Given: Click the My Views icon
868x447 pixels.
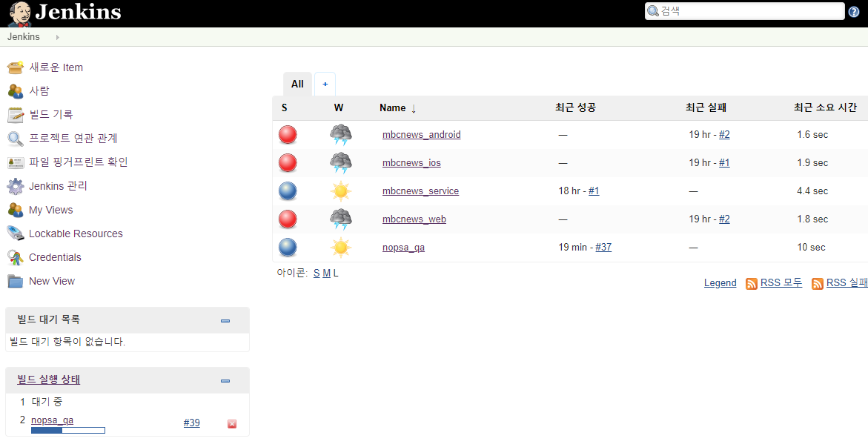Looking at the screenshot, I should (16, 210).
